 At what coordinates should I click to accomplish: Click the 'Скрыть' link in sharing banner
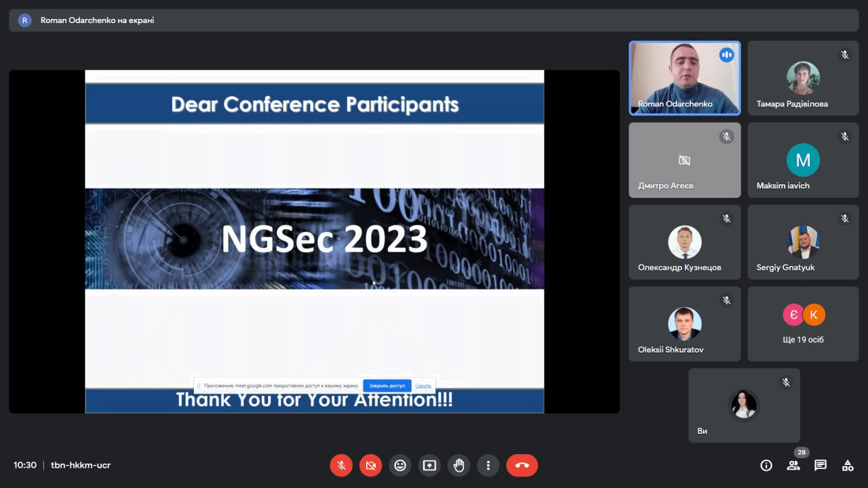[423, 386]
